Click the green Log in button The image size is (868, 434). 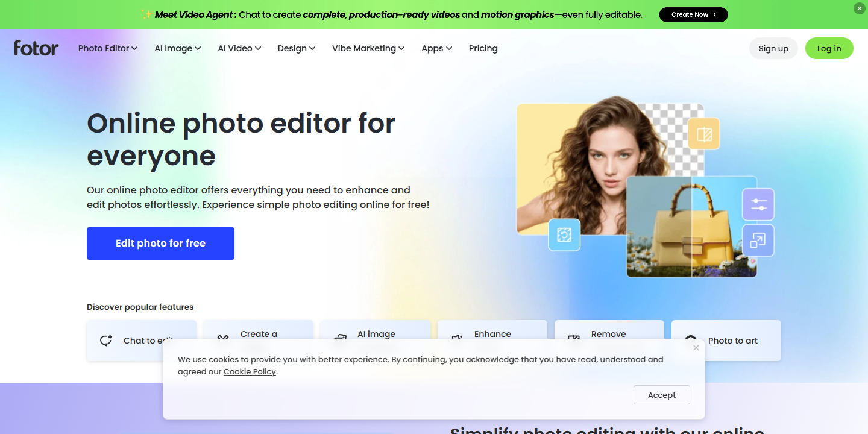click(829, 49)
